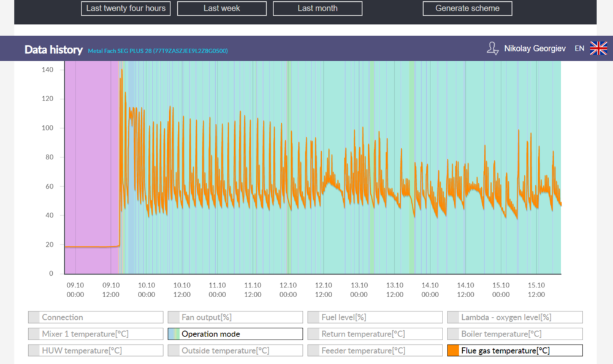
Task: Show data for Last twenty four hours
Action: tap(126, 9)
